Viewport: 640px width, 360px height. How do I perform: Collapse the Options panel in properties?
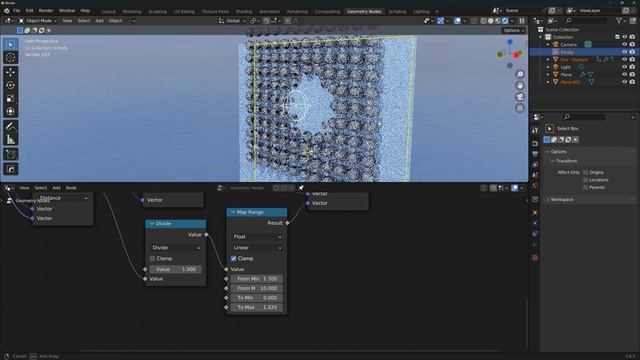(x=548, y=152)
